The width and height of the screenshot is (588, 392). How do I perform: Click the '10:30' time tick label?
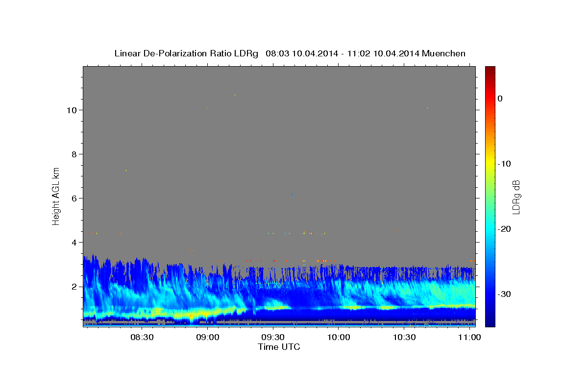pos(404,338)
